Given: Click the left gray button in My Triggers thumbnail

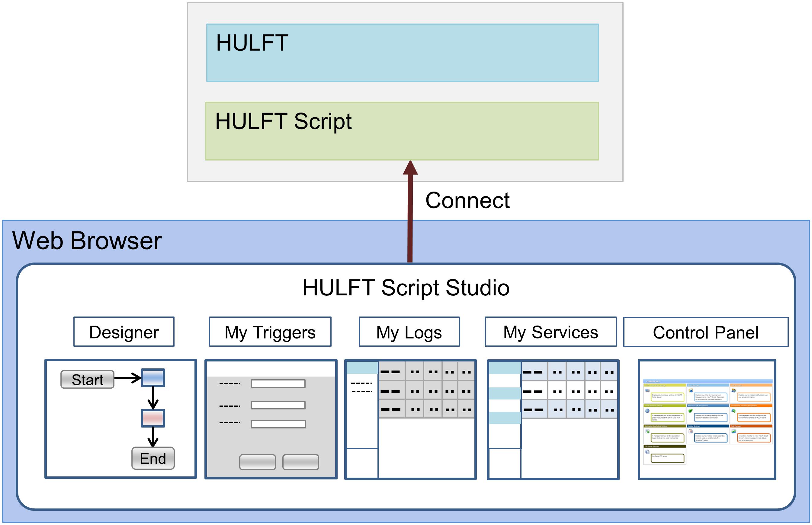Looking at the screenshot, I should 257,462.
